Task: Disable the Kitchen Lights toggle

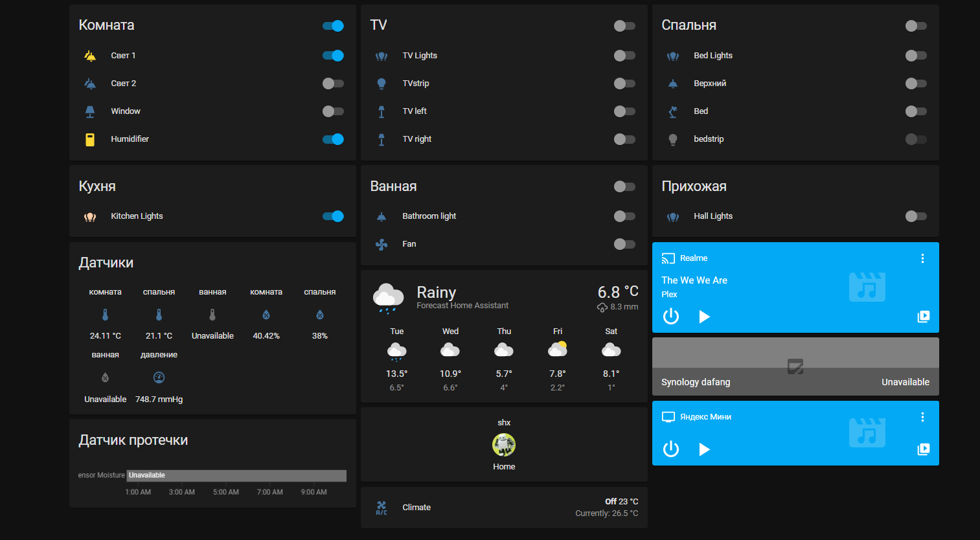Action: point(333,216)
